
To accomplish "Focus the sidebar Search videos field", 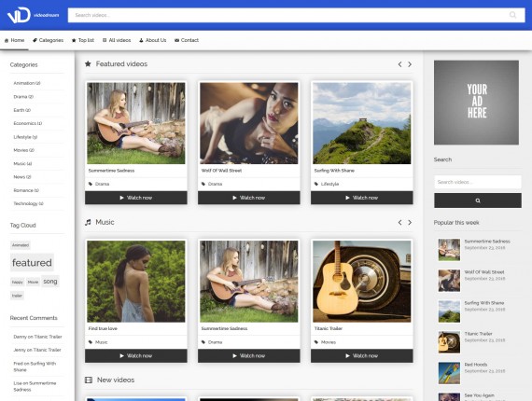I will click(x=478, y=182).
